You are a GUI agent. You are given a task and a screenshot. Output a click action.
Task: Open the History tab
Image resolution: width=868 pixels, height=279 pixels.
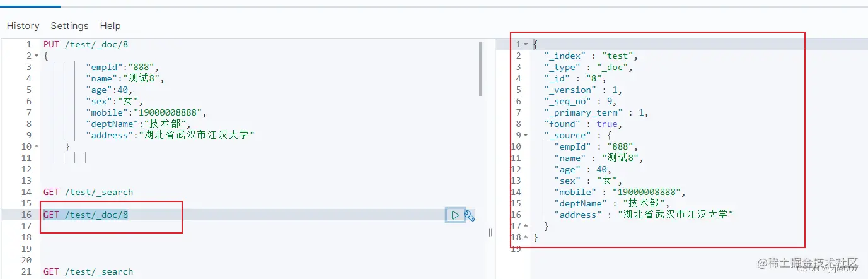pyautogui.click(x=23, y=26)
